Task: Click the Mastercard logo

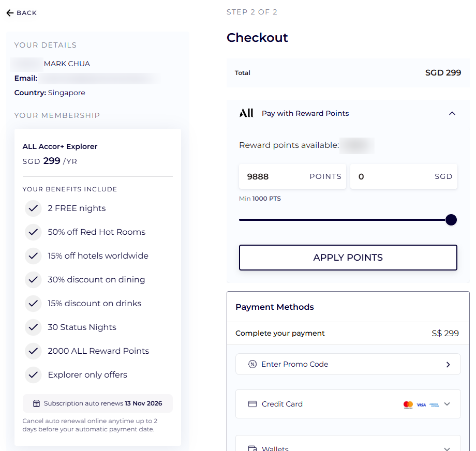Action: coord(408,404)
